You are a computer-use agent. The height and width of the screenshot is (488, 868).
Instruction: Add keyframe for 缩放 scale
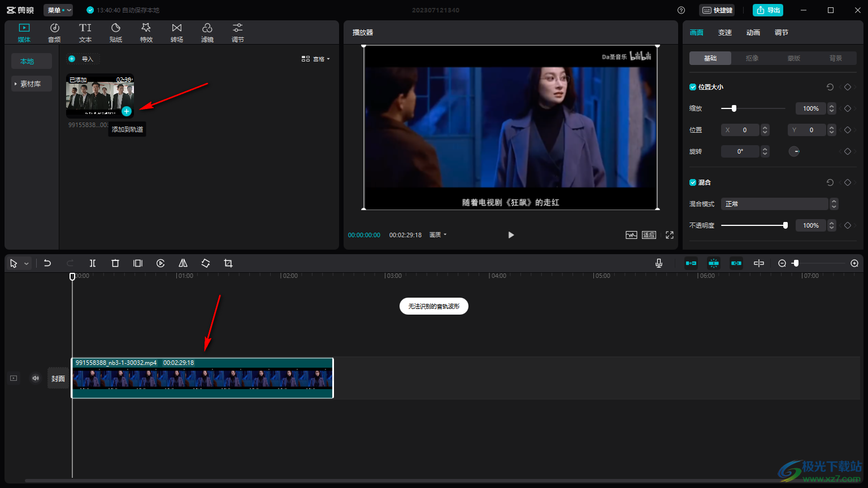click(848, 108)
